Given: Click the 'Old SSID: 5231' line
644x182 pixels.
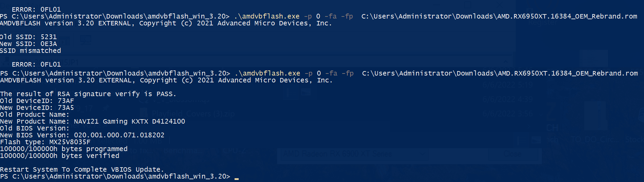Looking at the screenshot, I should coord(28,37).
